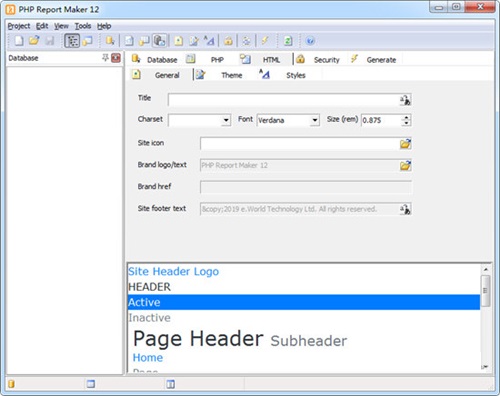Browse for a Brand logo file
500x396 pixels.
pyautogui.click(x=405, y=165)
